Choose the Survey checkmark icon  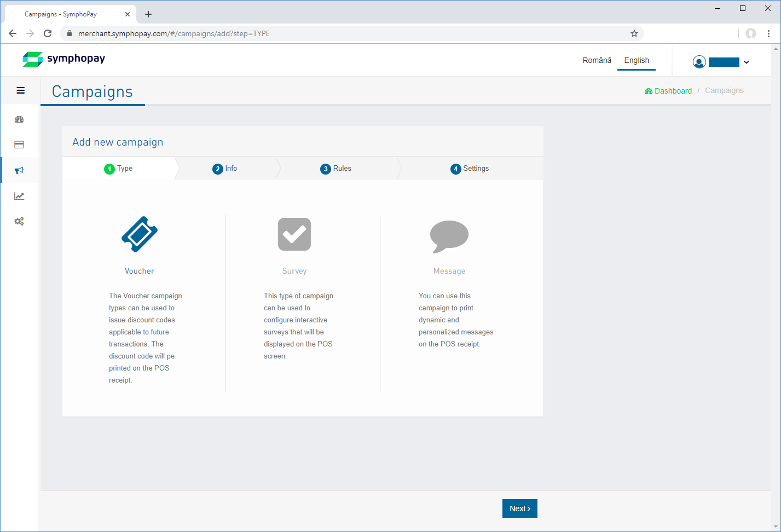pos(294,234)
